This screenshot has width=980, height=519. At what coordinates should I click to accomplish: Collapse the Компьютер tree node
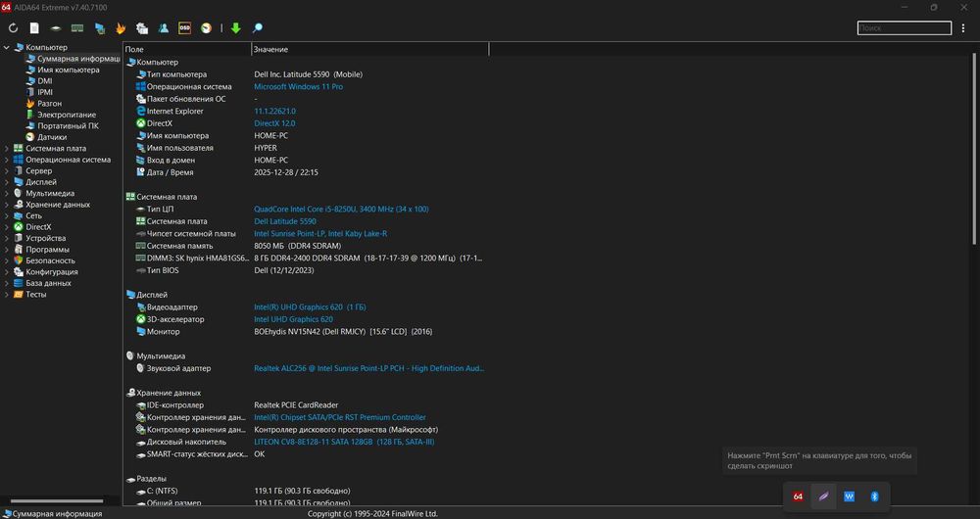pyautogui.click(x=7, y=47)
